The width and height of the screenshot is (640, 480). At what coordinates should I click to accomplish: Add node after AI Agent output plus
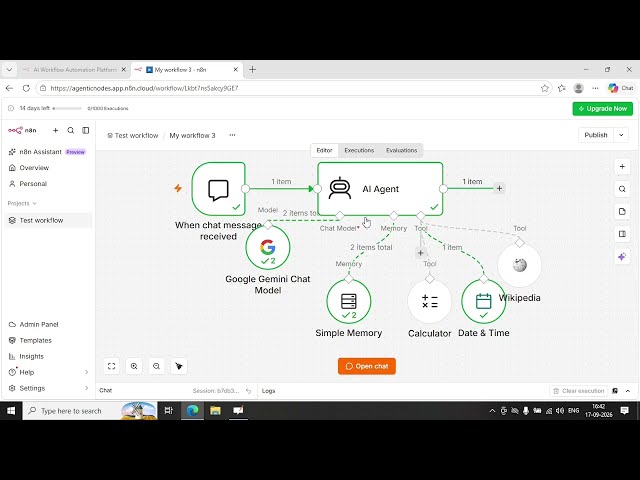click(x=499, y=189)
